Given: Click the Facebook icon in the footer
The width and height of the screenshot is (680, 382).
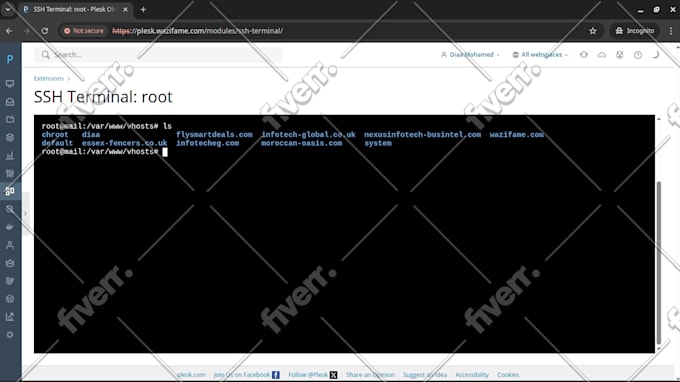Looking at the screenshot, I should tap(275, 375).
